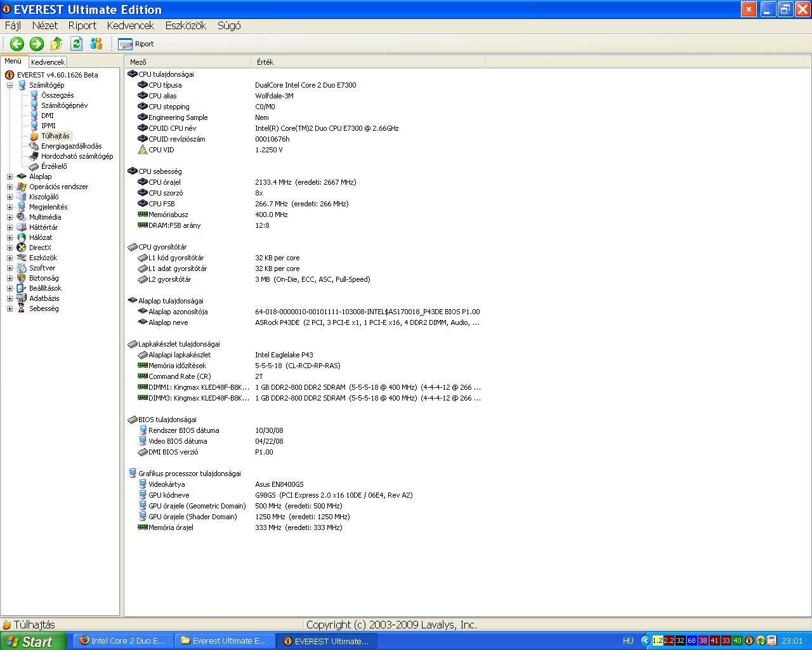Switch to Everest Ultimate E... folder taskbar button
This screenshot has width=812, height=650.
pyautogui.click(x=225, y=641)
